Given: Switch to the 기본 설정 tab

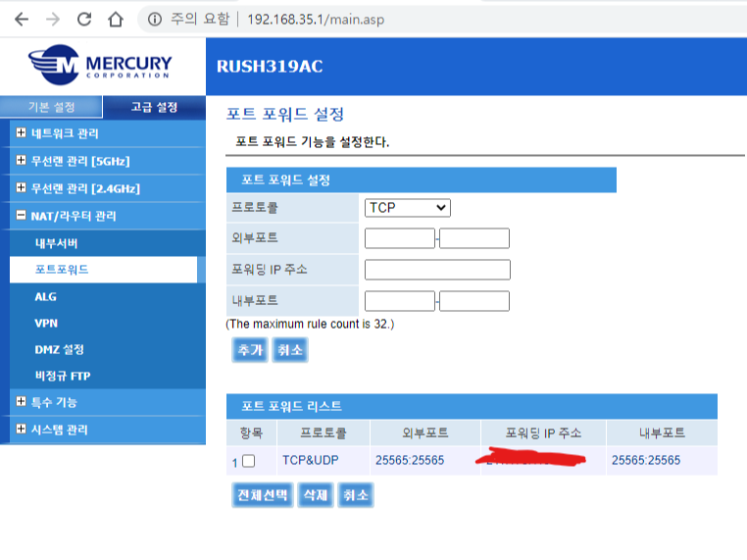Looking at the screenshot, I should coord(51,107).
